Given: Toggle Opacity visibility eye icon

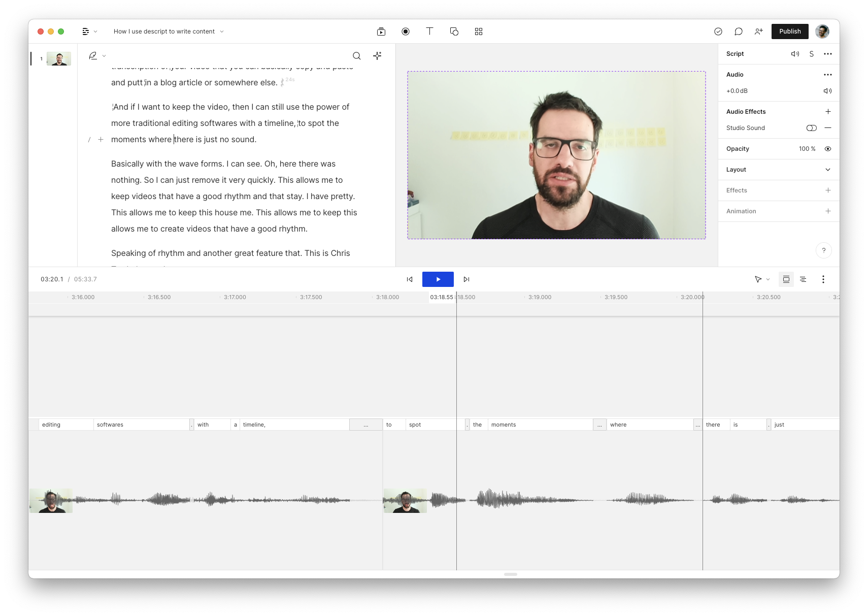Looking at the screenshot, I should pyautogui.click(x=828, y=149).
